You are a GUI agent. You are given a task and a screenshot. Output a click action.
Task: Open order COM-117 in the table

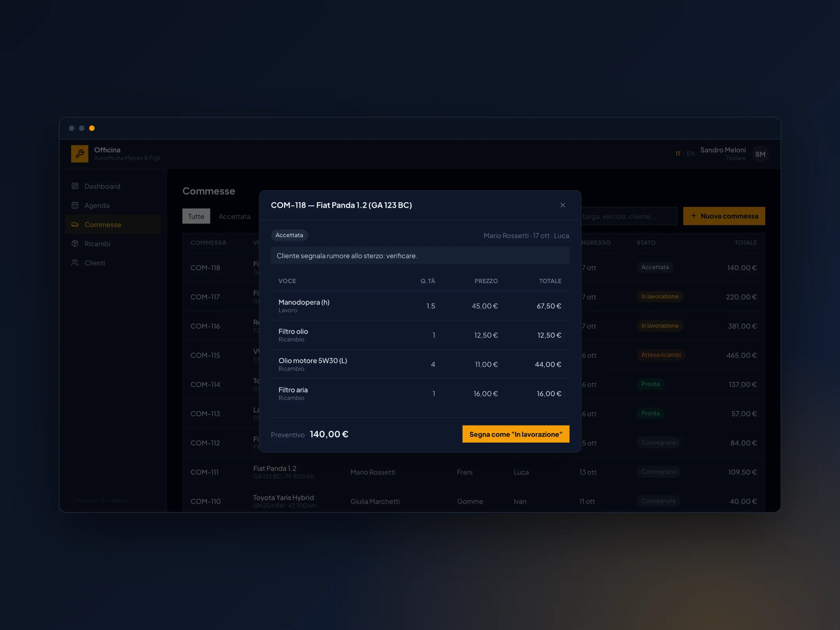[x=205, y=297]
